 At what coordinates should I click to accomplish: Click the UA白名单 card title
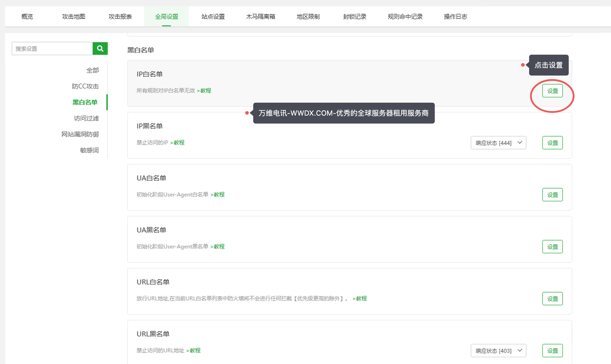(x=151, y=178)
